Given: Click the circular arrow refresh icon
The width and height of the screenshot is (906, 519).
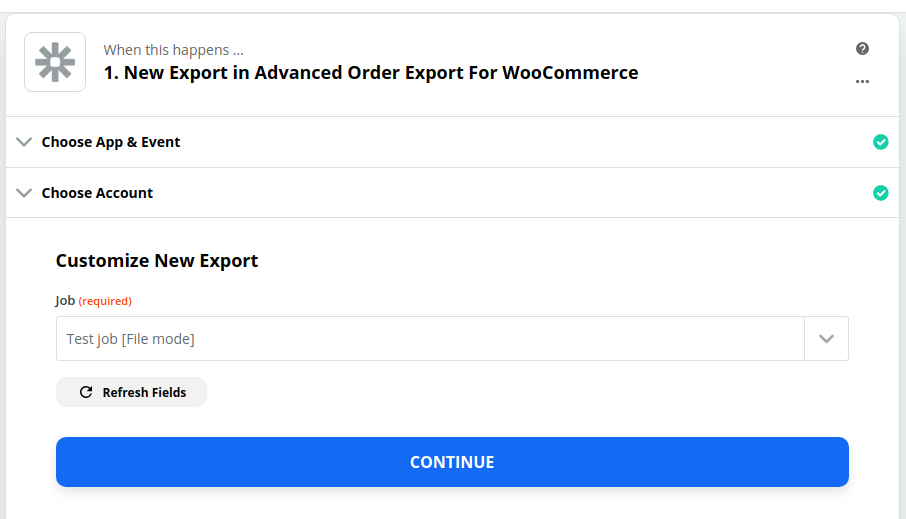Looking at the screenshot, I should pyautogui.click(x=86, y=392).
